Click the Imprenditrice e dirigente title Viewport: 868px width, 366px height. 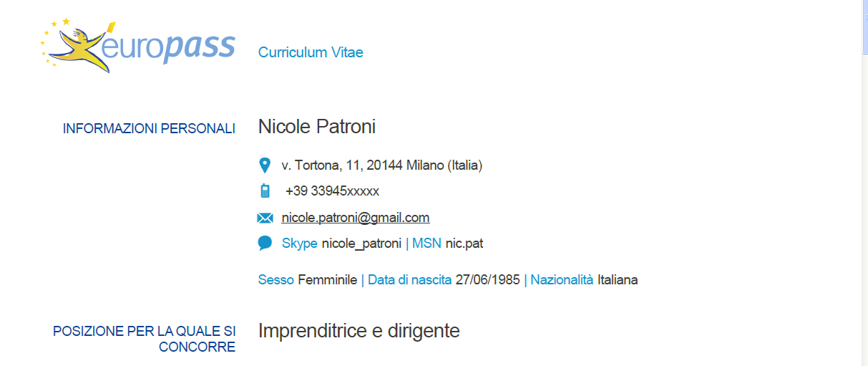click(359, 331)
